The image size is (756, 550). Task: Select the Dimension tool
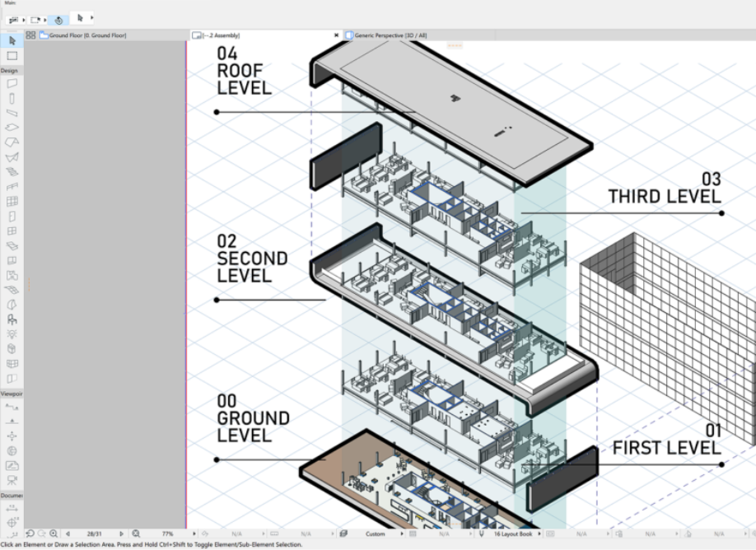(x=12, y=508)
